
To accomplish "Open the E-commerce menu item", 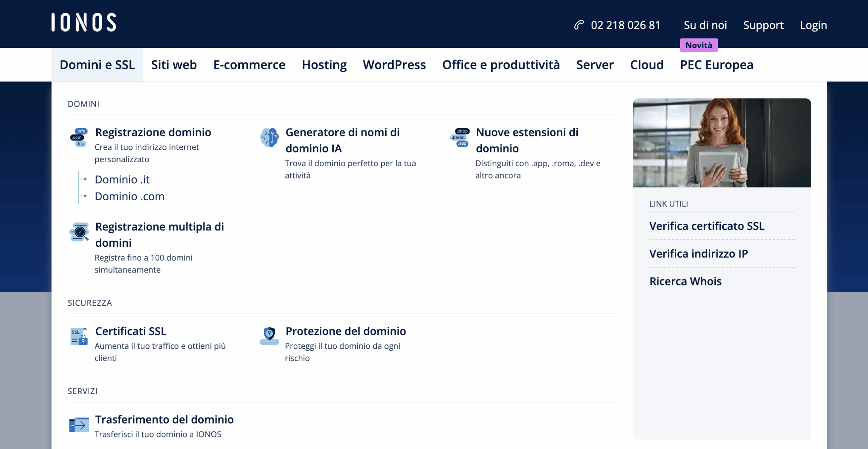I will pos(249,65).
